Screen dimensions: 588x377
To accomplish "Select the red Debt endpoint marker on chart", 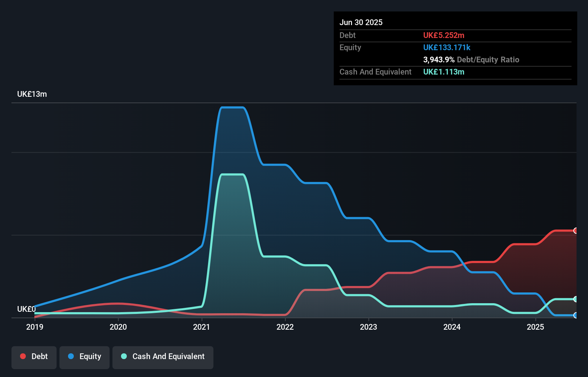I will (x=575, y=230).
